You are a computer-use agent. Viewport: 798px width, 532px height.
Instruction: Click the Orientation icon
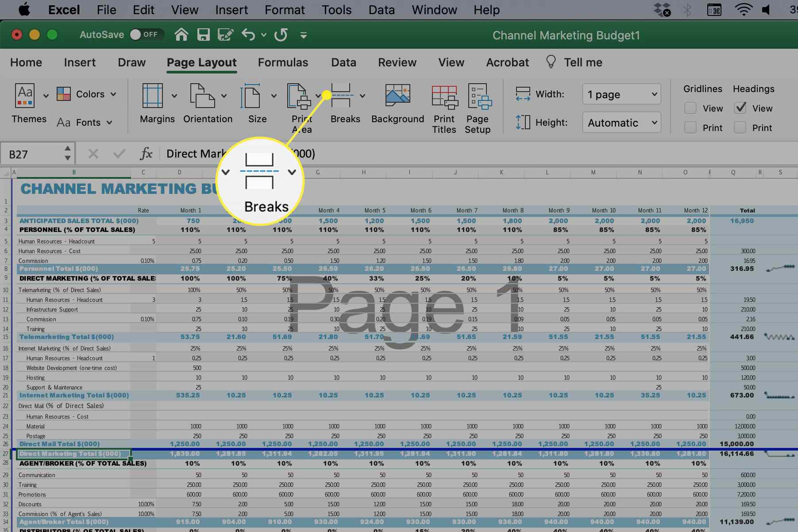click(202, 96)
